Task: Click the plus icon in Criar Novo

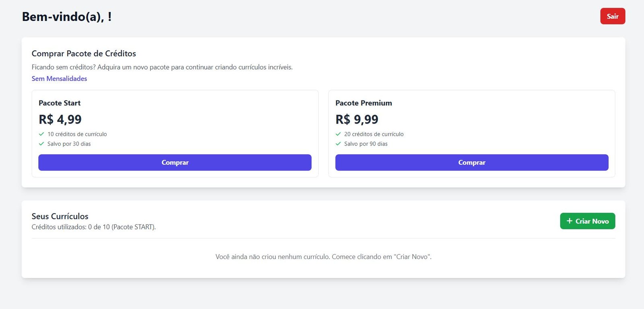Action: pos(570,221)
